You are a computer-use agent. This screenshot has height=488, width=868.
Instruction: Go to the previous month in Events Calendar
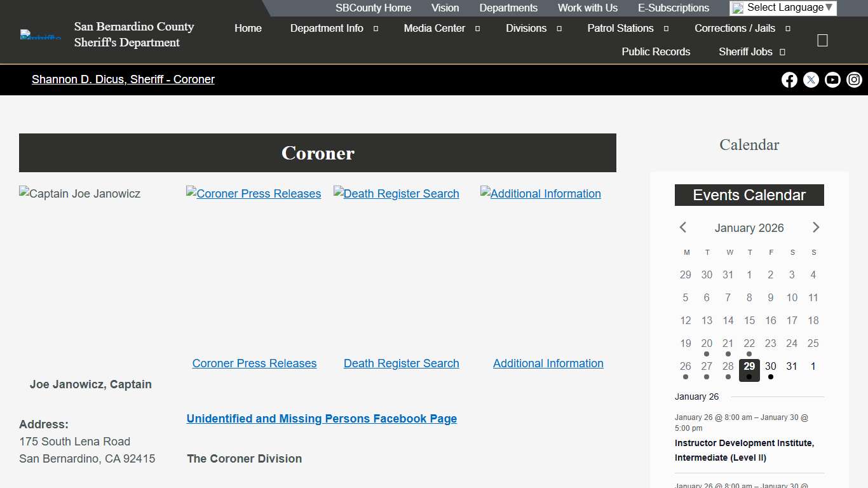tap(682, 227)
